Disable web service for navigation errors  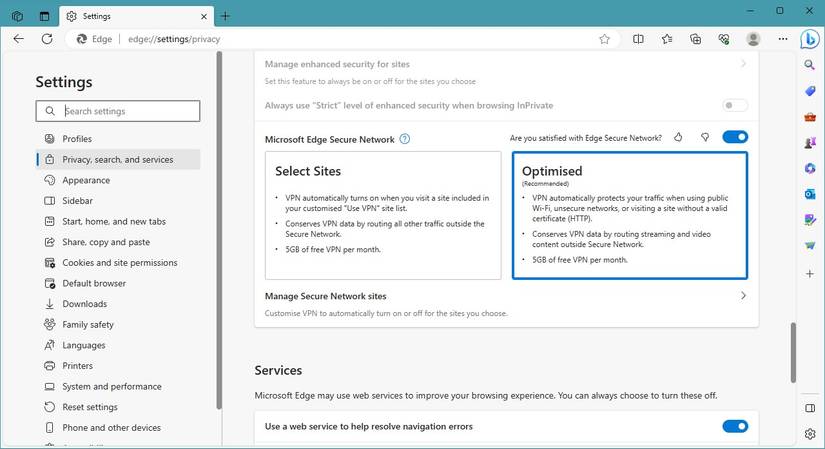(x=734, y=426)
